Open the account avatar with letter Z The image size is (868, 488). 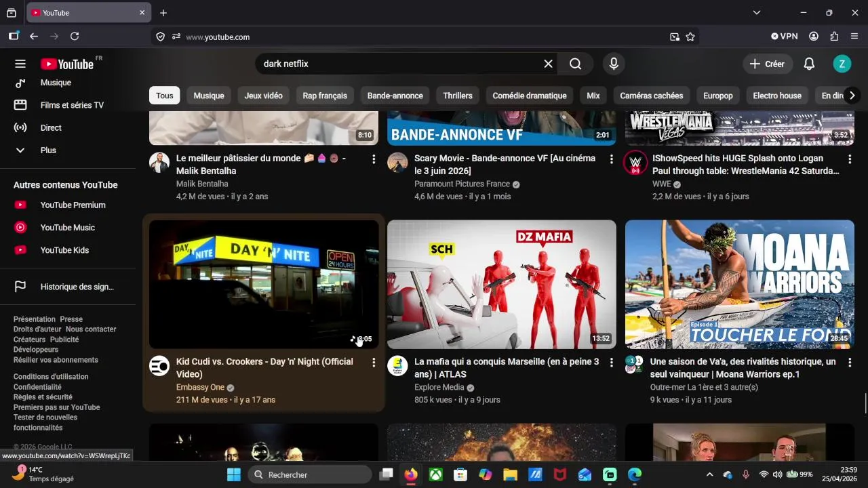click(x=842, y=64)
